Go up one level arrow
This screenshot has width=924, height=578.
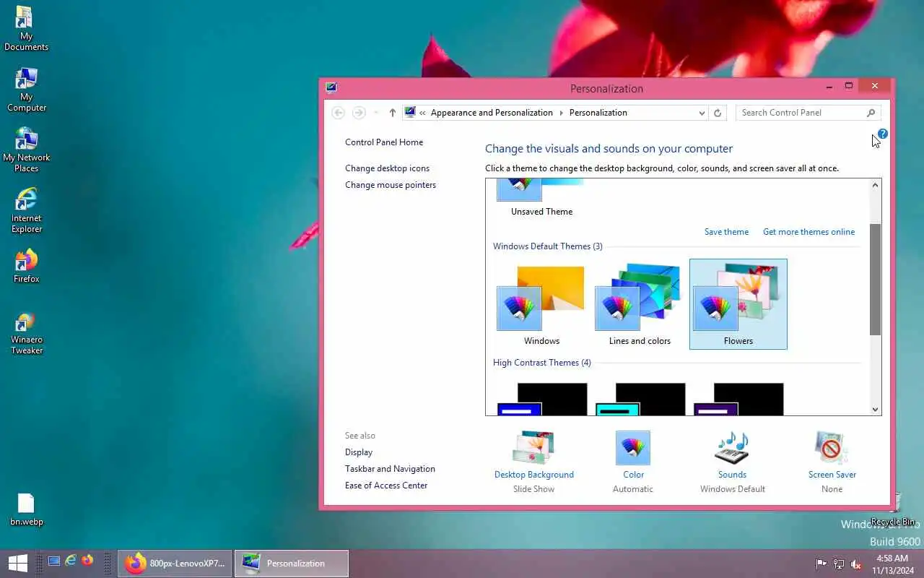[392, 113]
